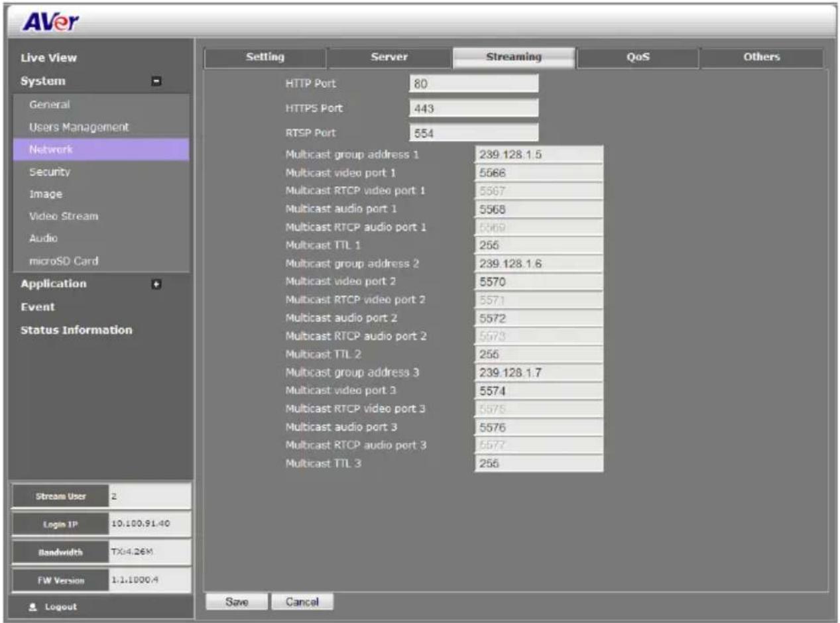Edit Multicast video port 1 field
The height and width of the screenshot is (623, 840).
point(539,173)
